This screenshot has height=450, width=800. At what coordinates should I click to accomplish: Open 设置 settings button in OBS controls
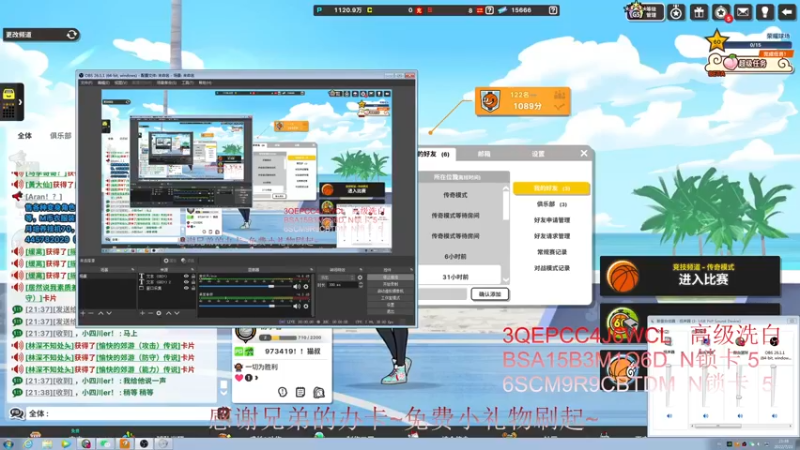(390, 305)
